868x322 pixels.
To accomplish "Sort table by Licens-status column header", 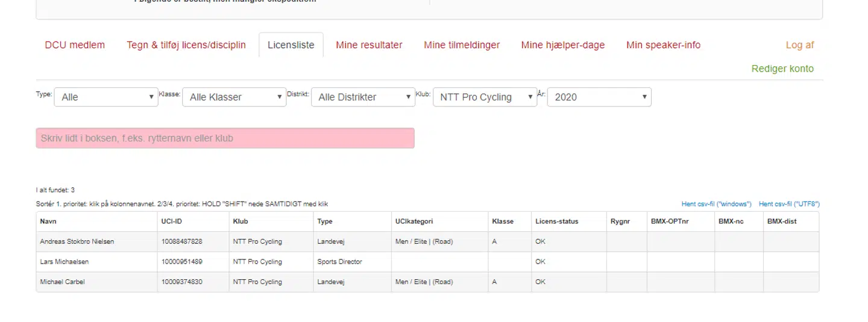I will tap(556, 221).
